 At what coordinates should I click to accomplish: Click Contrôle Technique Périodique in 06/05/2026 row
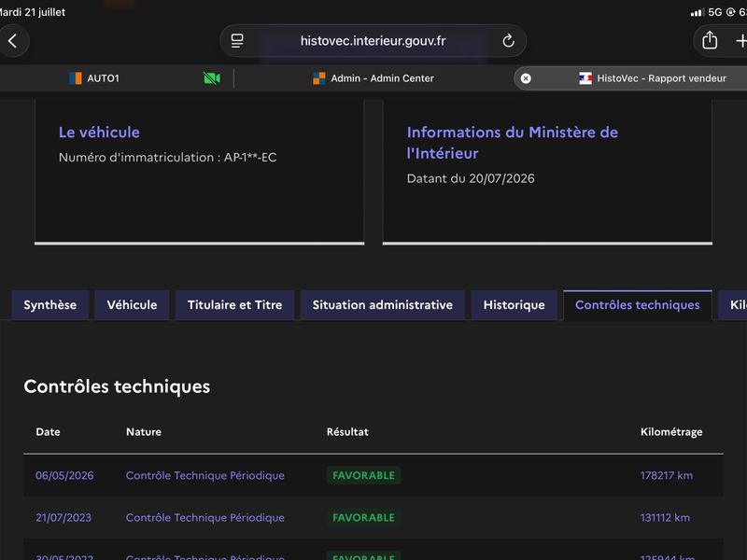coord(204,475)
